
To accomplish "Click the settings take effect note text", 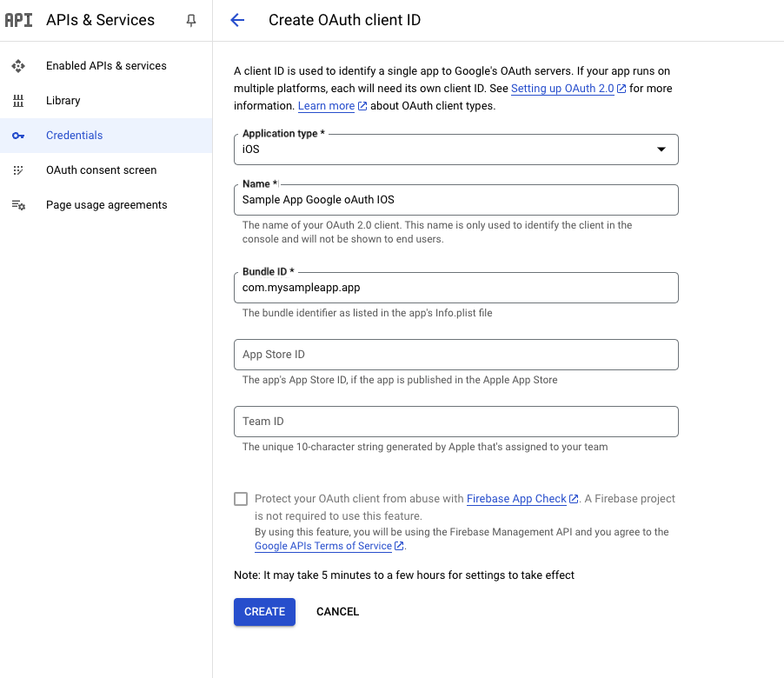I will [404, 575].
